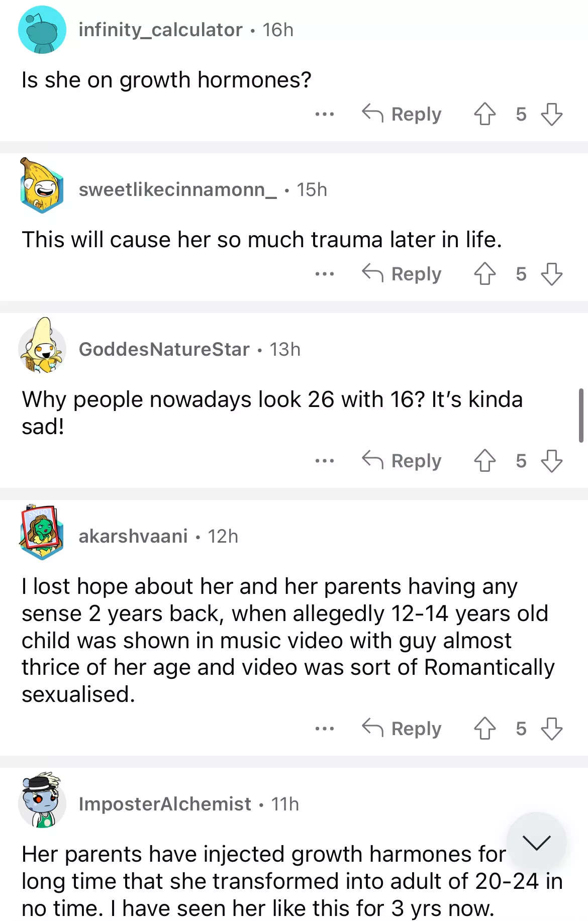Reply to sweetlikecinnamonn_'s comment
Screen dimensions: 588x921
[402, 274]
